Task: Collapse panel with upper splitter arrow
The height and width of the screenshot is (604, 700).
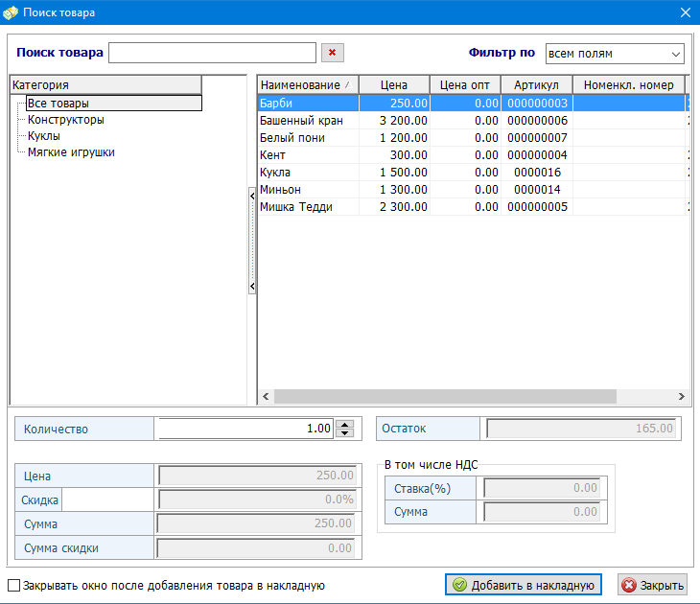Action: (252, 196)
